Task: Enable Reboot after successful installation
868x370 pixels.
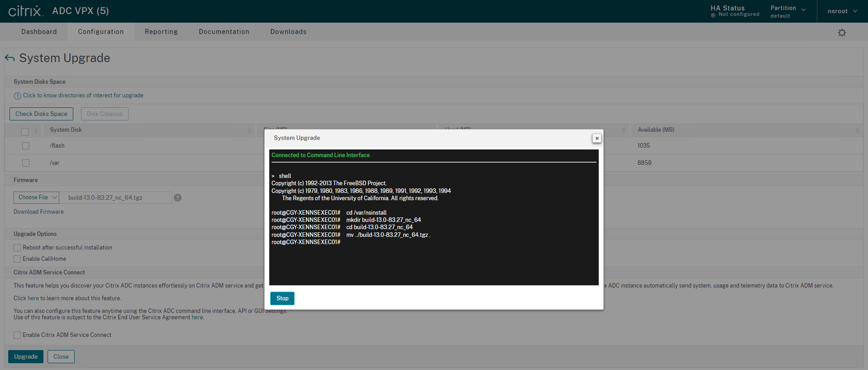Action: [x=17, y=248]
